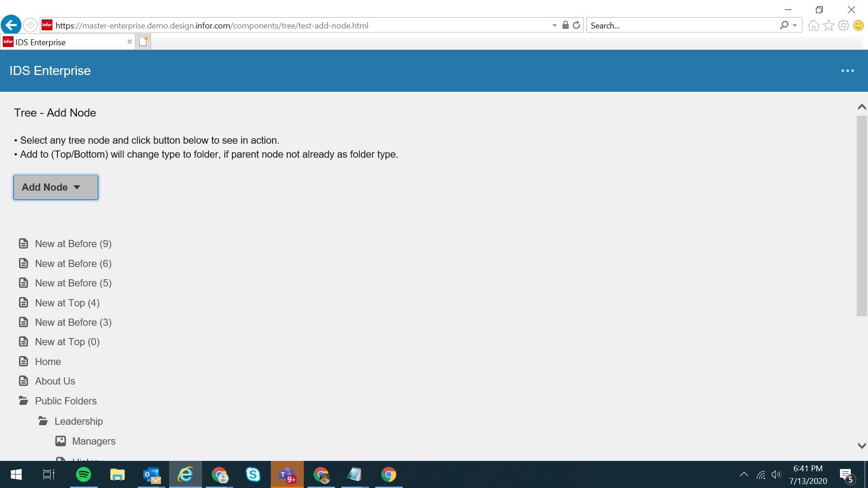Click the page refresh icon

(x=576, y=25)
